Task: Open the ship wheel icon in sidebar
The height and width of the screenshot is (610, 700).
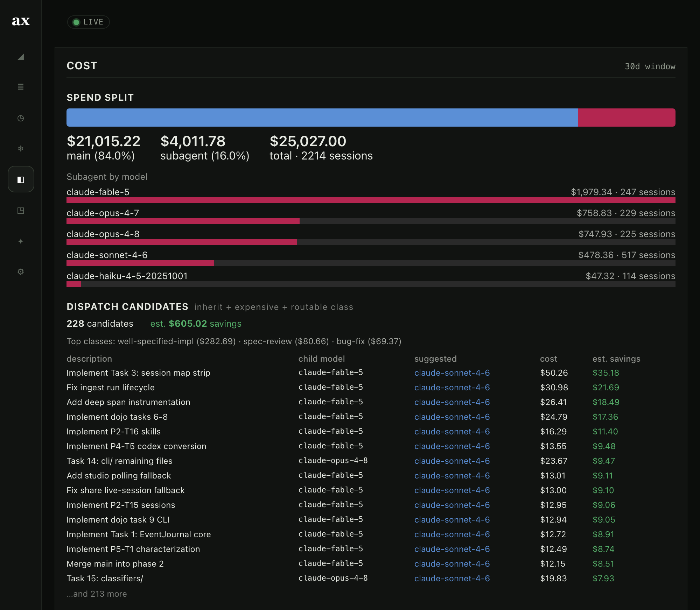Action: (x=21, y=149)
